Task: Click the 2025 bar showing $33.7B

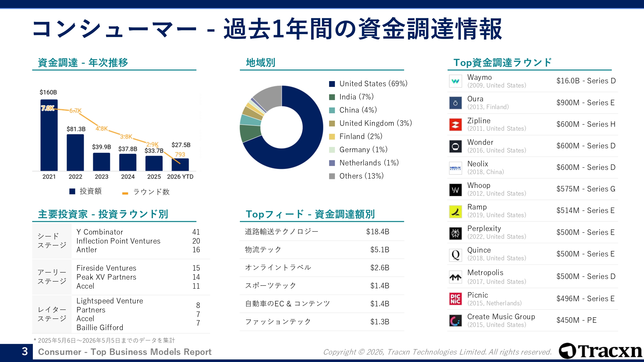Action: [154, 163]
